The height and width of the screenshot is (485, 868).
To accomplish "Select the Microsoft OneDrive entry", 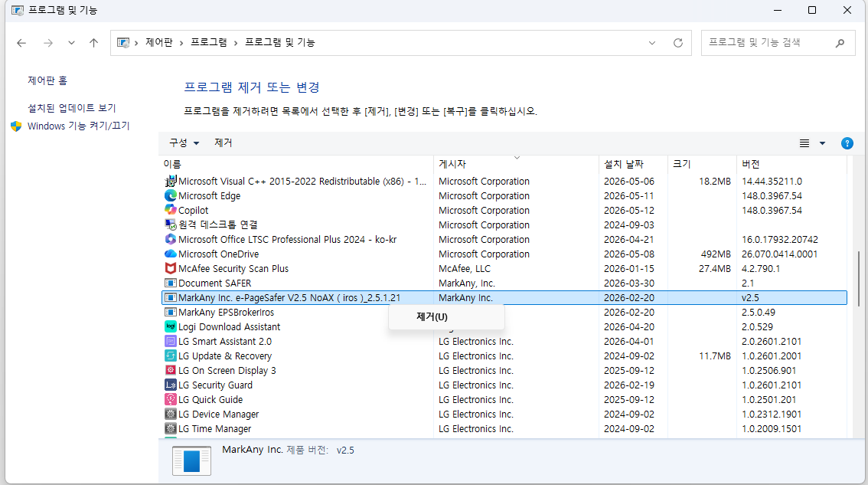I will point(219,254).
